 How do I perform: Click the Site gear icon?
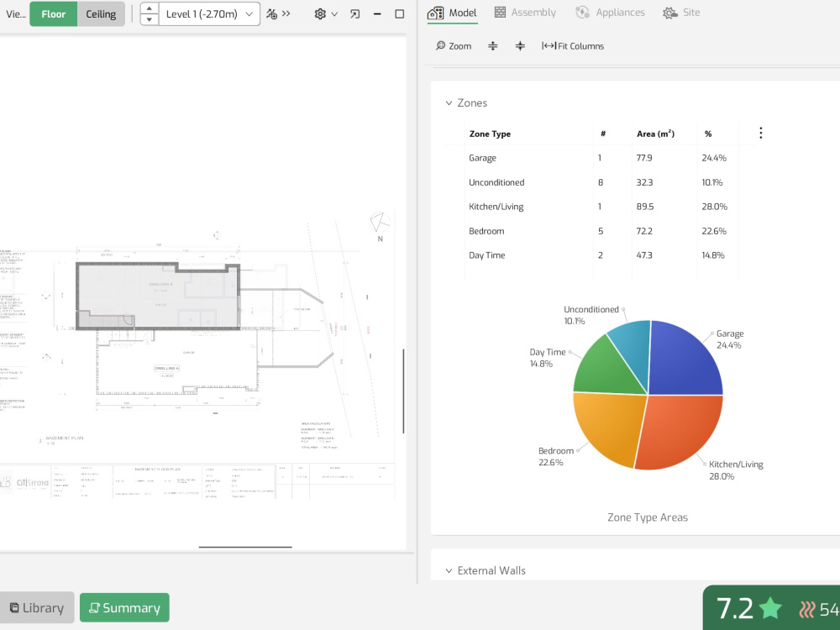[x=669, y=13]
